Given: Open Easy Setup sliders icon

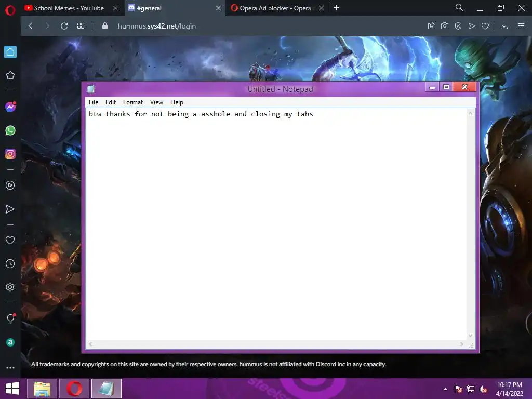Looking at the screenshot, I should (x=521, y=26).
